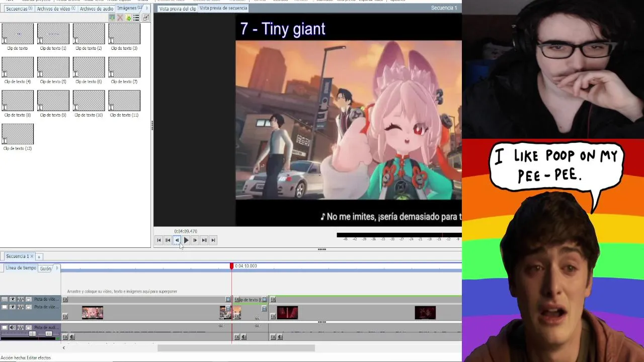
Task: Click the red playhead marker
Action: [x=232, y=266]
